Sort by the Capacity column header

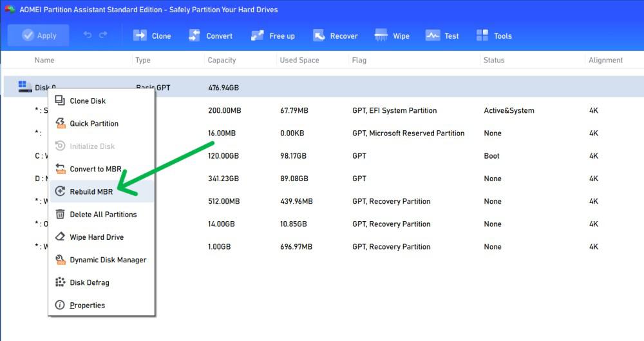[222, 60]
